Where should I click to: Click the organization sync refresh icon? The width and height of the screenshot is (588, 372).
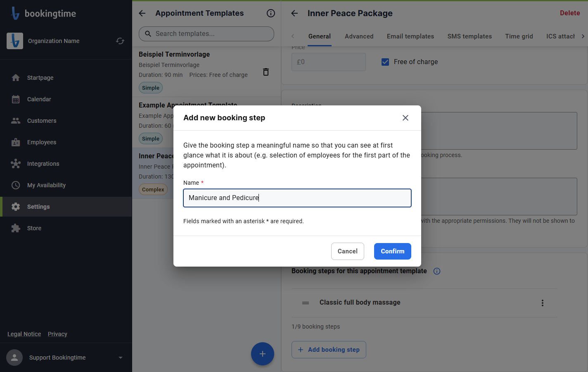[120, 41]
